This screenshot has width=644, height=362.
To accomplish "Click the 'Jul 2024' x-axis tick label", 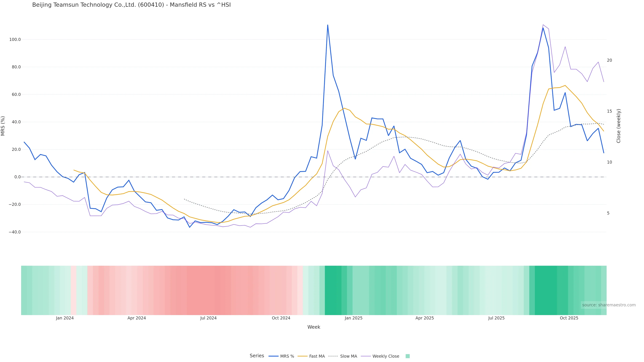I will [x=208, y=318].
